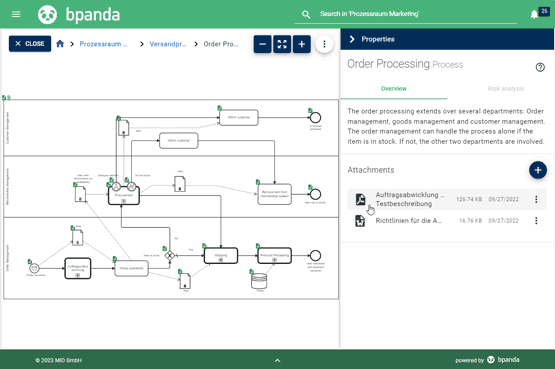This screenshot has height=369, width=555.
Task: Go to home via house breadcrumb icon
Action: click(60, 44)
